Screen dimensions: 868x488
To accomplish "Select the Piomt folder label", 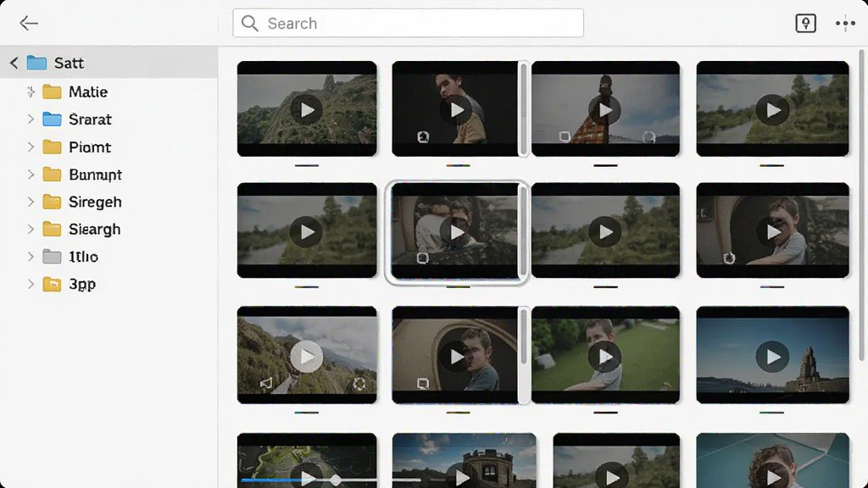I will pos(90,147).
